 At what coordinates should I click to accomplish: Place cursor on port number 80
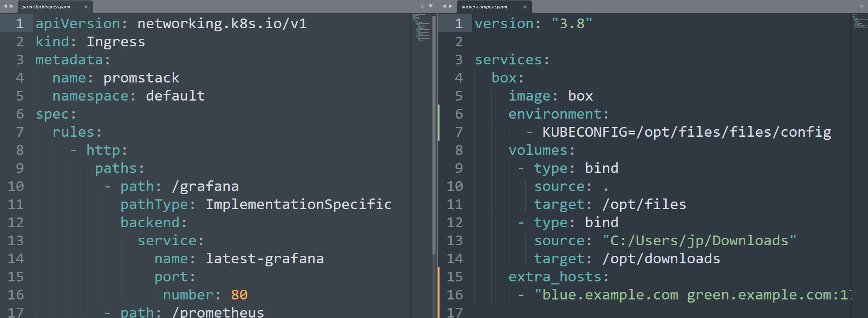point(239,295)
